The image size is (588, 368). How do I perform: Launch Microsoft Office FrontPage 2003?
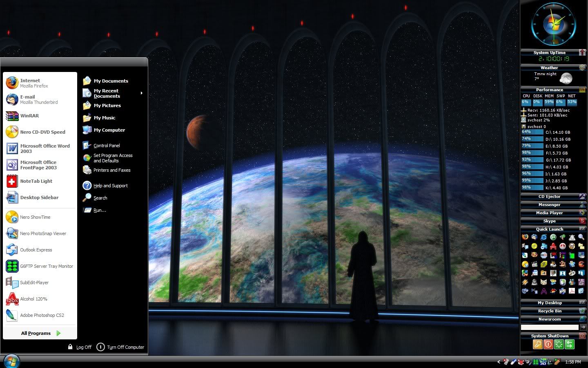(x=40, y=165)
